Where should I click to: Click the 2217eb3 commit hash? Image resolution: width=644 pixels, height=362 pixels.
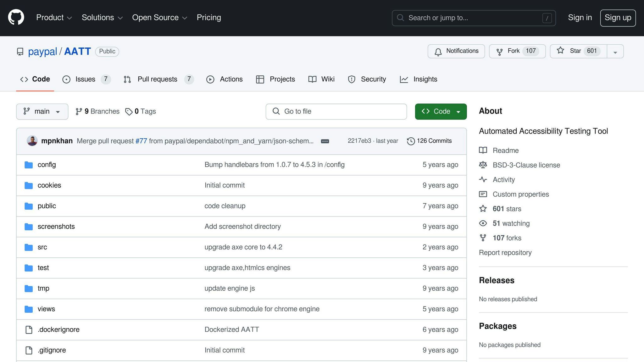pos(359,141)
